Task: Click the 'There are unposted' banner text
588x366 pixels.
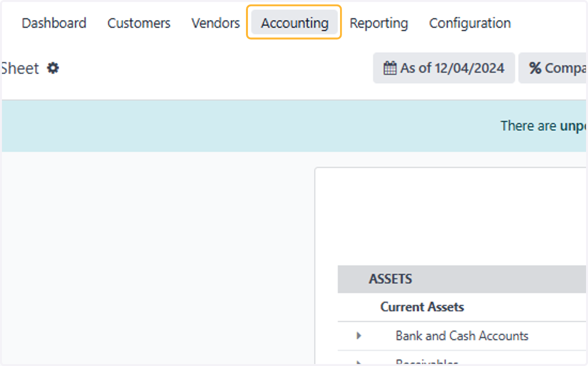Action: pos(544,126)
